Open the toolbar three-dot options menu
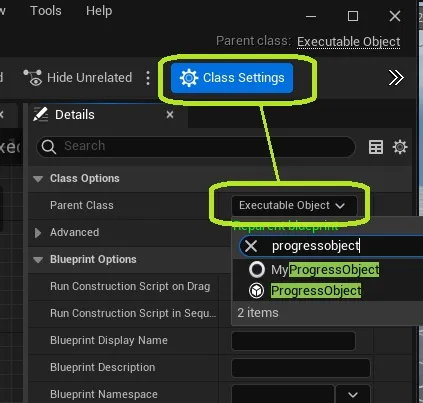Viewport: 423px width, 403px height. click(148, 78)
